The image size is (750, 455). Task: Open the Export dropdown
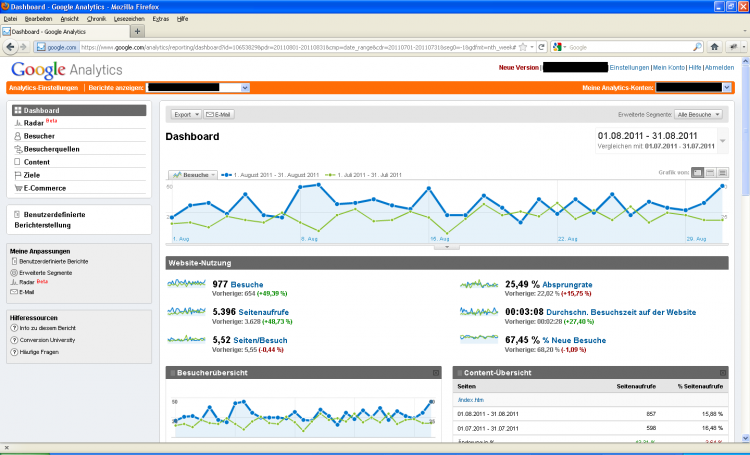[186, 115]
